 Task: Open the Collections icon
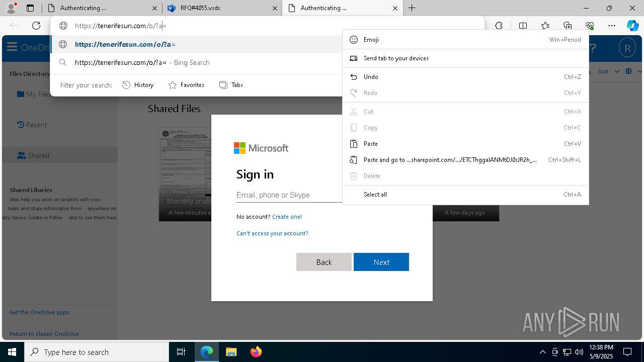tap(568, 26)
